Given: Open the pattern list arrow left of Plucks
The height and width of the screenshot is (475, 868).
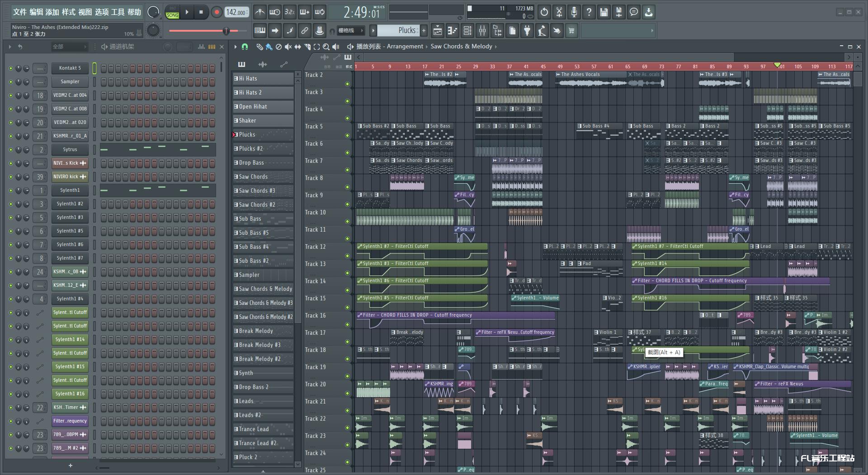Looking at the screenshot, I should [373, 30].
